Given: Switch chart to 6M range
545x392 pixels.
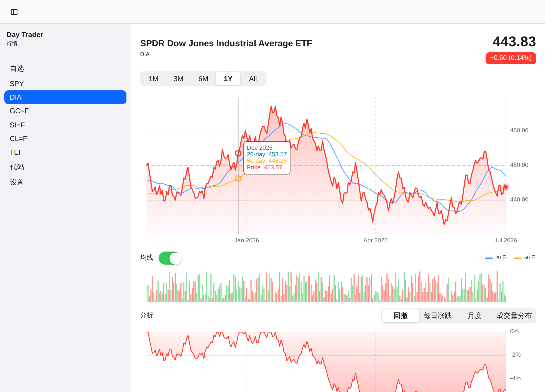Looking at the screenshot, I should (203, 79).
